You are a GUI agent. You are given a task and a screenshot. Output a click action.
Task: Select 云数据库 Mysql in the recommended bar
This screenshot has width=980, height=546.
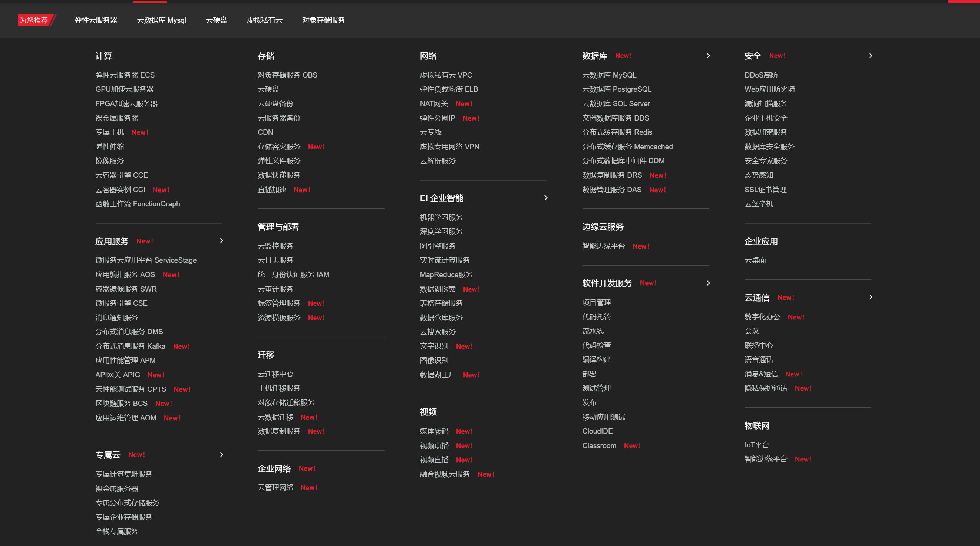[x=161, y=20]
